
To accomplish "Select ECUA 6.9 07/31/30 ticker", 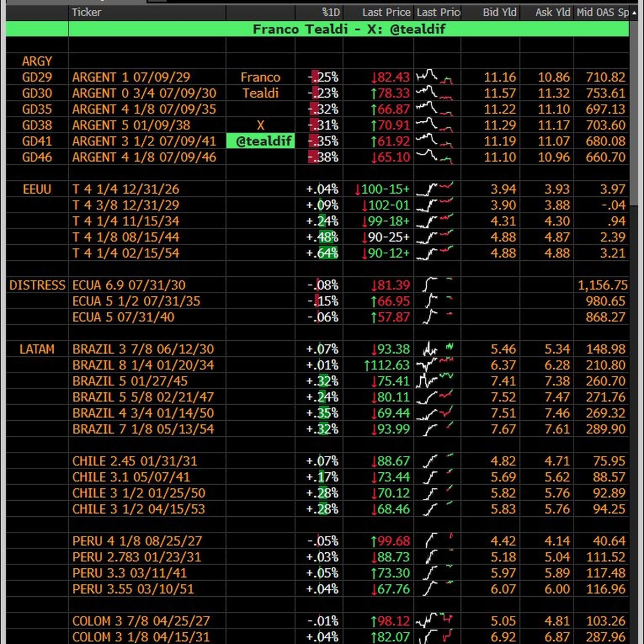I will point(130,286).
